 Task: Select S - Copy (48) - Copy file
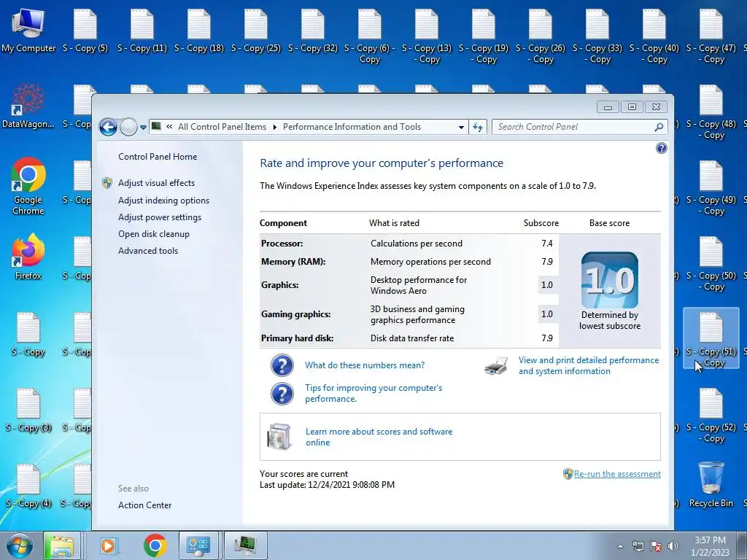pyautogui.click(x=711, y=112)
